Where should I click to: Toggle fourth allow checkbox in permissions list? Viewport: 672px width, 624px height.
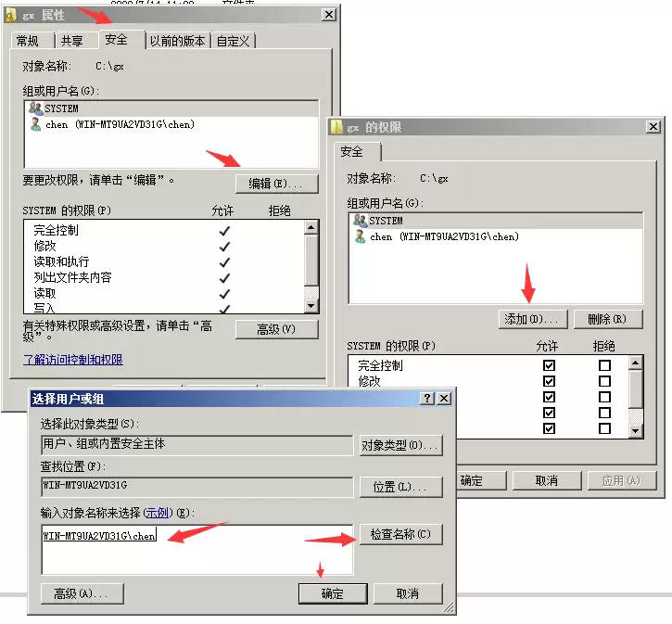(x=549, y=413)
